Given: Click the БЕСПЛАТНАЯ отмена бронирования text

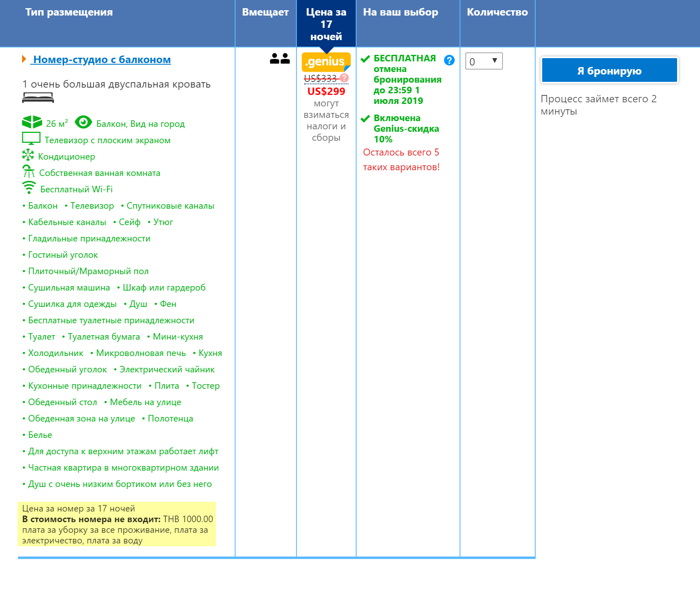Looking at the screenshot, I should 408,79.
